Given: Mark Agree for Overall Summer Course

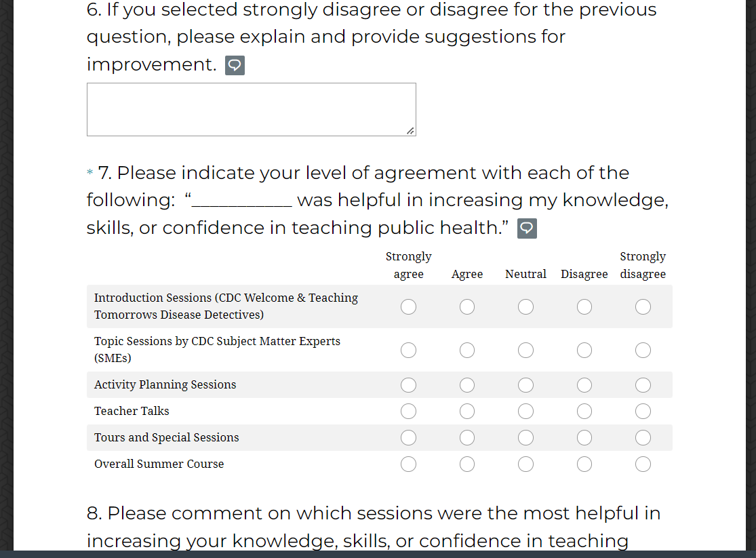Looking at the screenshot, I should point(467,464).
